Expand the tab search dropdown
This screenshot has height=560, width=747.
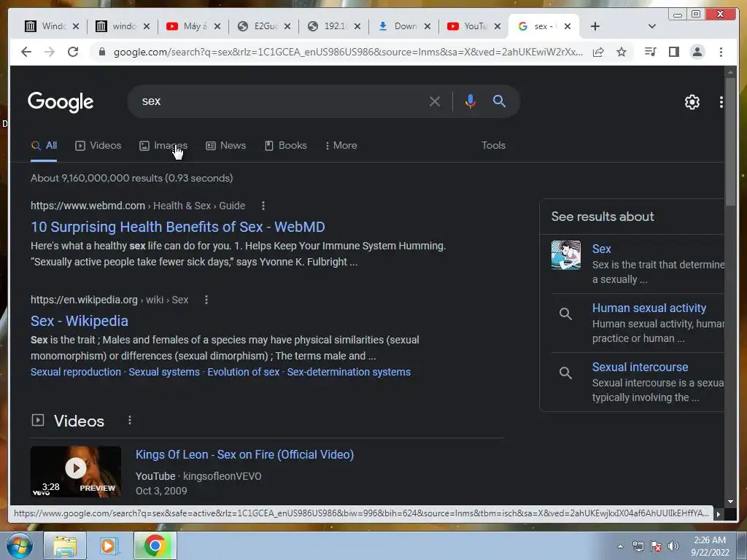652,26
